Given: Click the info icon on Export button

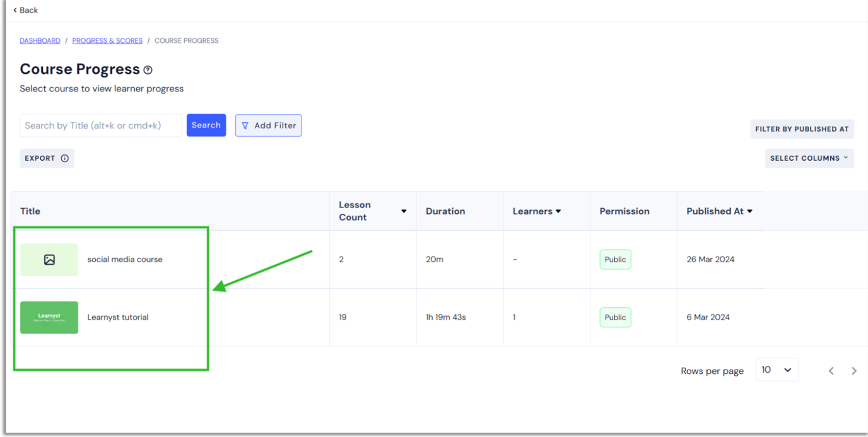Looking at the screenshot, I should coord(64,158).
